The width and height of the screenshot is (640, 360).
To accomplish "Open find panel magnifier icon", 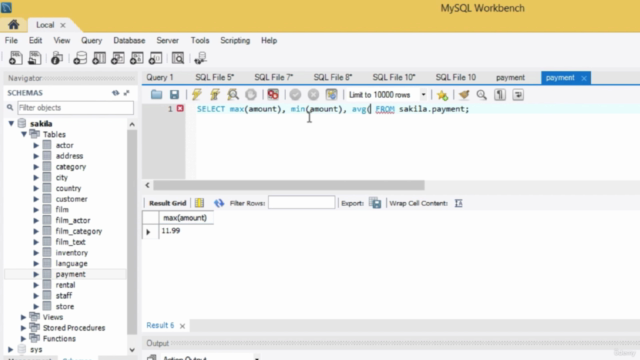I will click(x=482, y=95).
